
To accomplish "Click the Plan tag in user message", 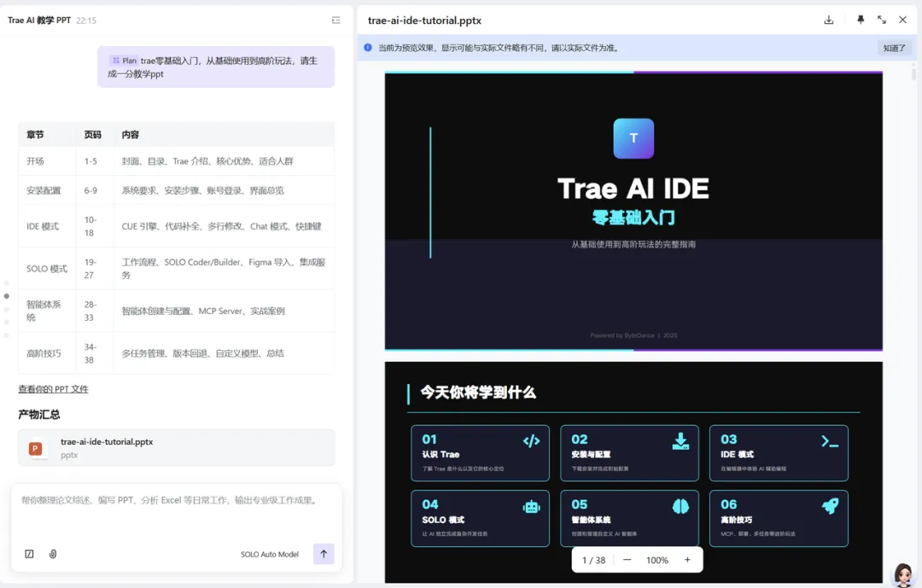I will 124,61.
